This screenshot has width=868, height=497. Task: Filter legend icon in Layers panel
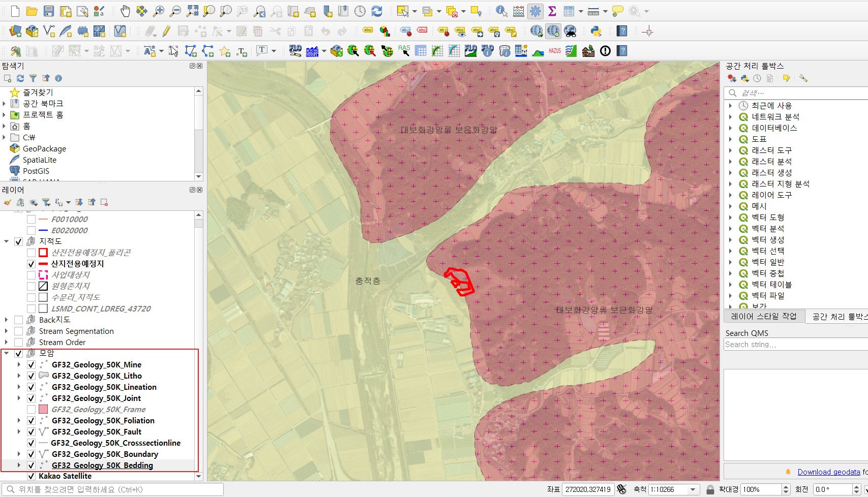(46, 202)
